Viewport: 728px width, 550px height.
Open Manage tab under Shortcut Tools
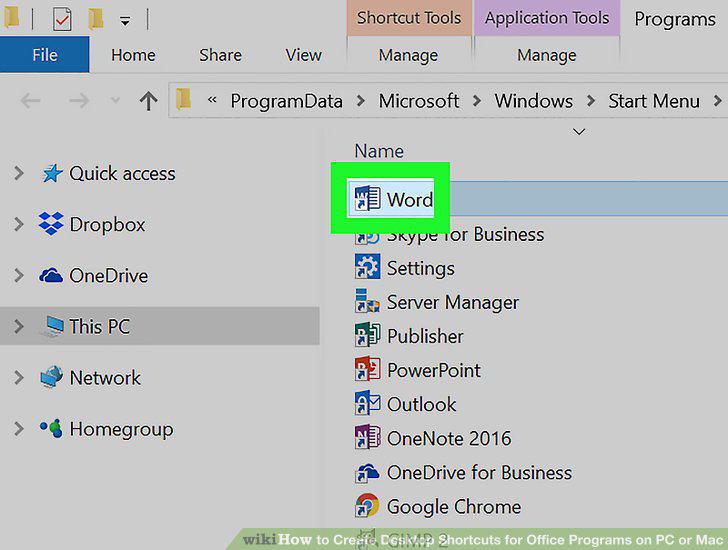408,55
